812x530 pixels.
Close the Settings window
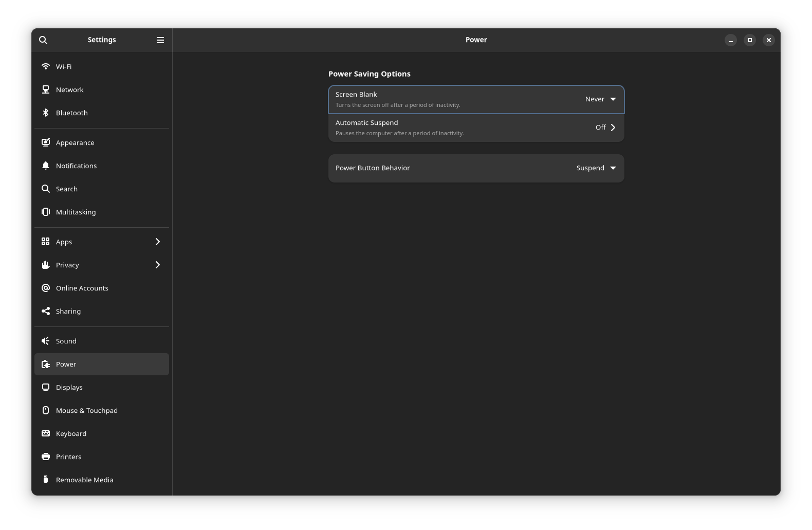pyautogui.click(x=769, y=40)
